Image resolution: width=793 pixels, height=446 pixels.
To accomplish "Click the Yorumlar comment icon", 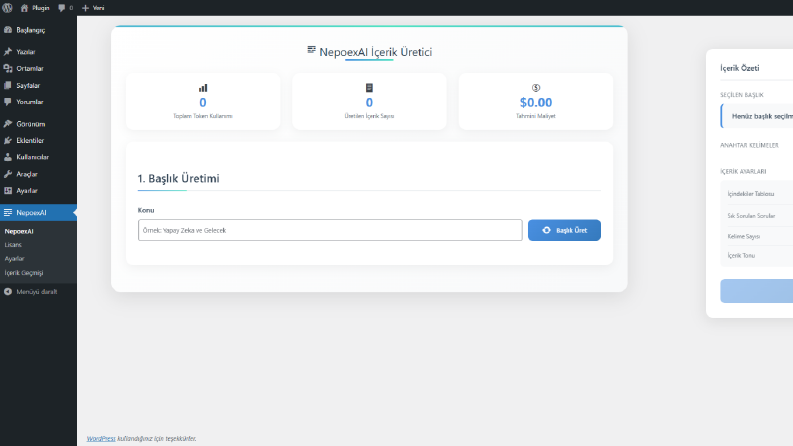I will [x=8, y=102].
